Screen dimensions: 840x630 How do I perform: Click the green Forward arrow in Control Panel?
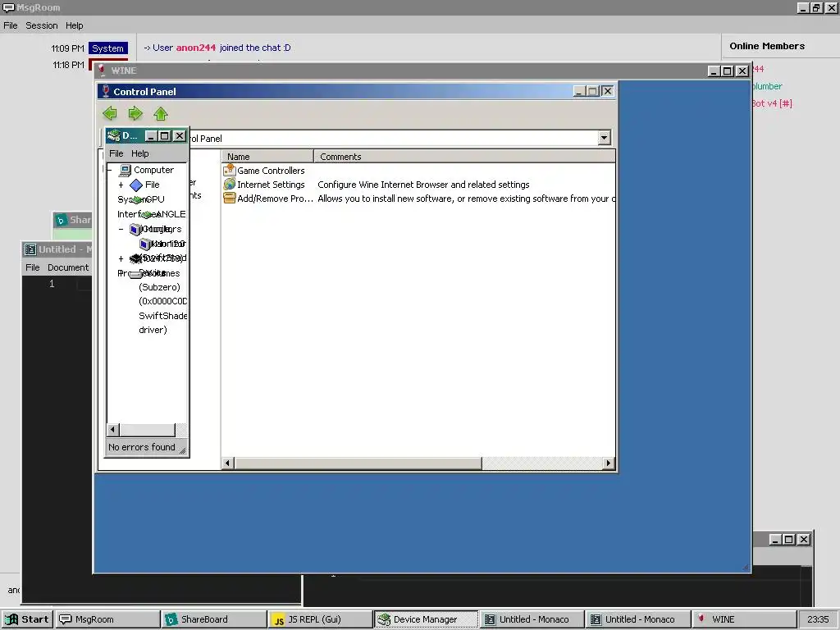coord(135,113)
